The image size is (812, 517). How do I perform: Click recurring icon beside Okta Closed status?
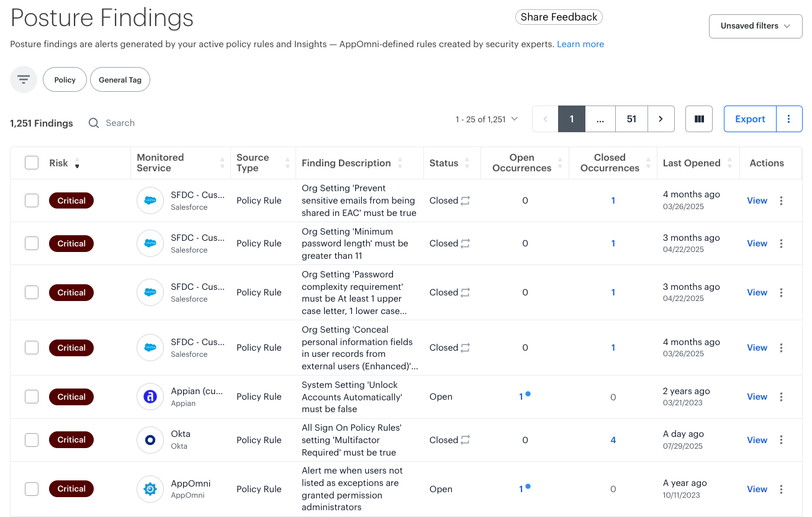(466, 440)
